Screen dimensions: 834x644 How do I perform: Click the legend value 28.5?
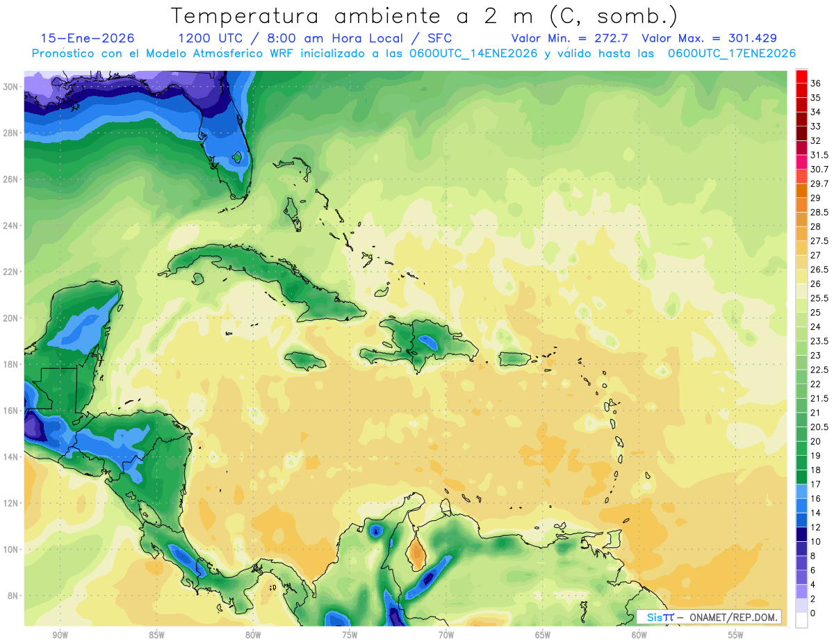coord(819,212)
